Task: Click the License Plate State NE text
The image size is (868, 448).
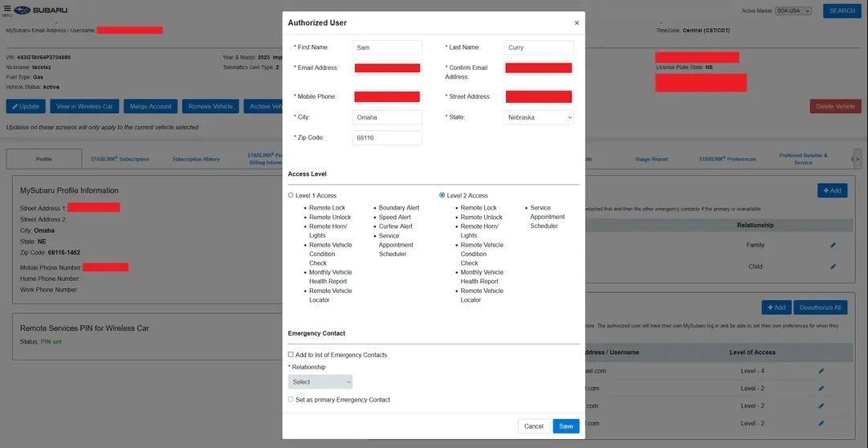Action: [683, 67]
